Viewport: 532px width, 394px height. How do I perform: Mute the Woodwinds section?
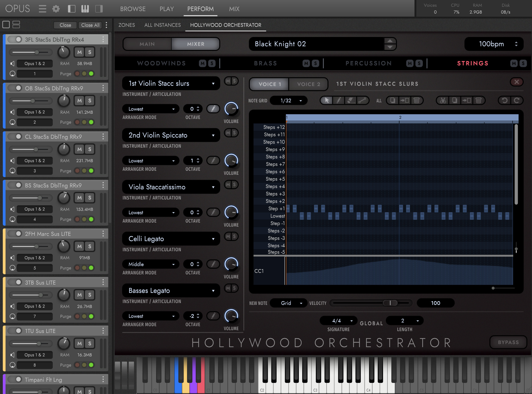(x=202, y=63)
